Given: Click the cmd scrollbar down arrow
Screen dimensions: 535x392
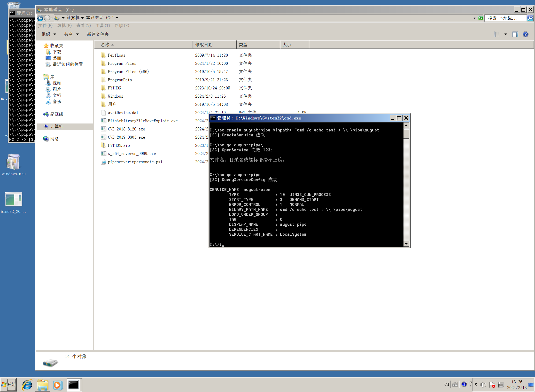Looking at the screenshot, I should [406, 244].
